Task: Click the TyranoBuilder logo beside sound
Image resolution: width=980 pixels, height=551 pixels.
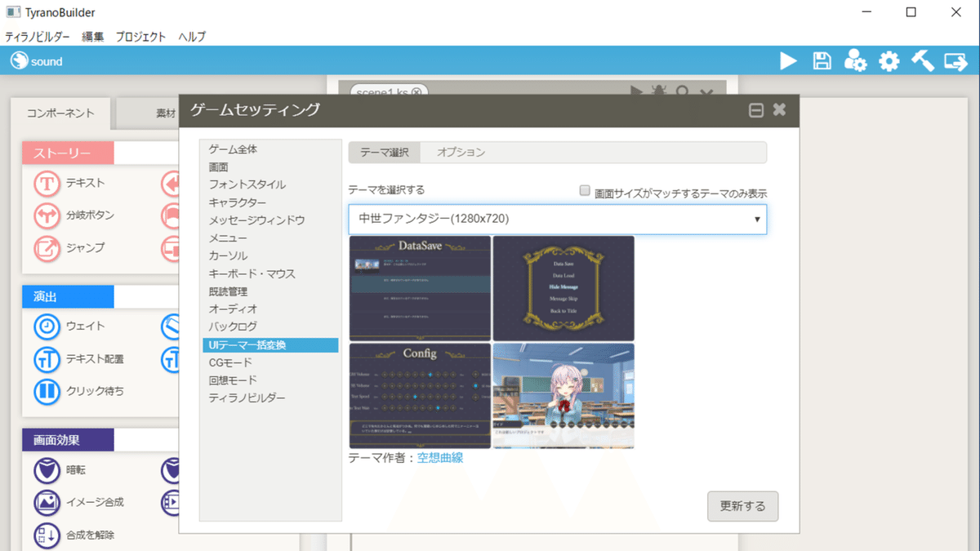Action: 19,61
